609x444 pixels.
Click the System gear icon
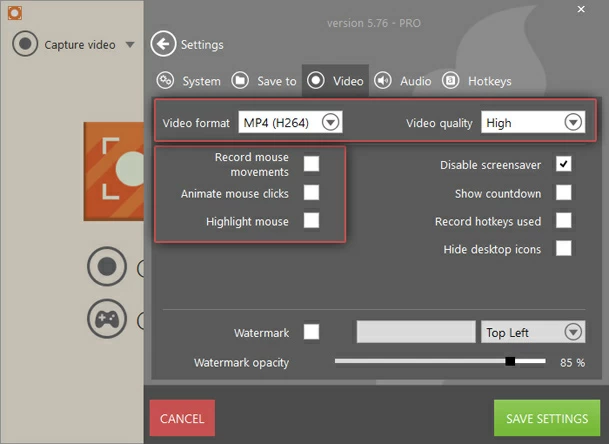[x=166, y=80]
